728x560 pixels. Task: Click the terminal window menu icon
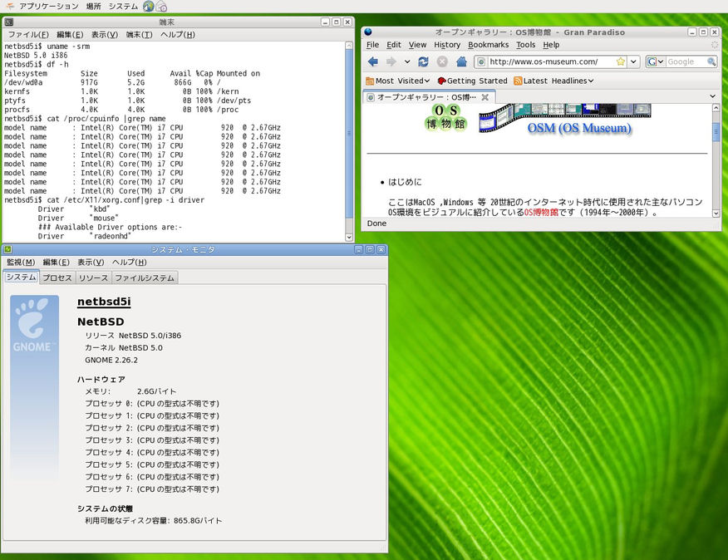tap(9, 22)
